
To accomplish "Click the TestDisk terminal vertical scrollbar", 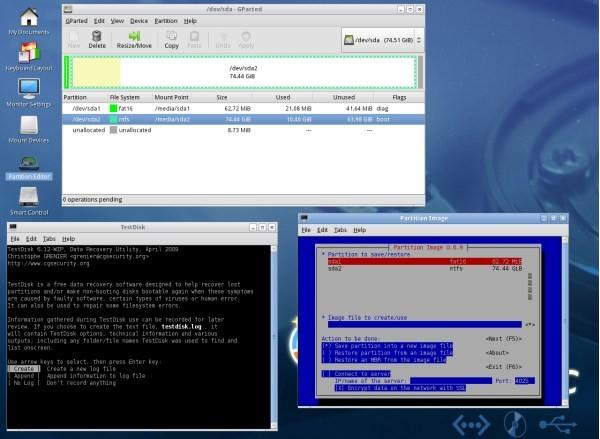I will tap(274, 337).
